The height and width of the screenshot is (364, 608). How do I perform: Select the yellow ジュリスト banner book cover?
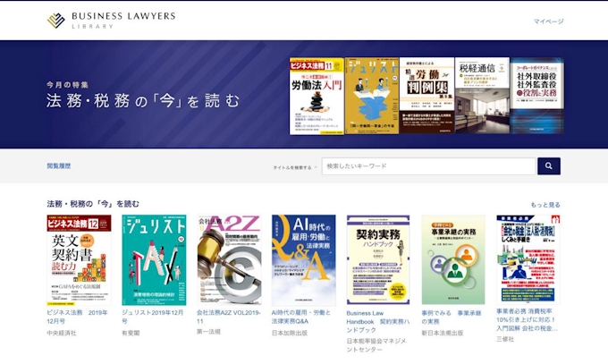(x=371, y=97)
